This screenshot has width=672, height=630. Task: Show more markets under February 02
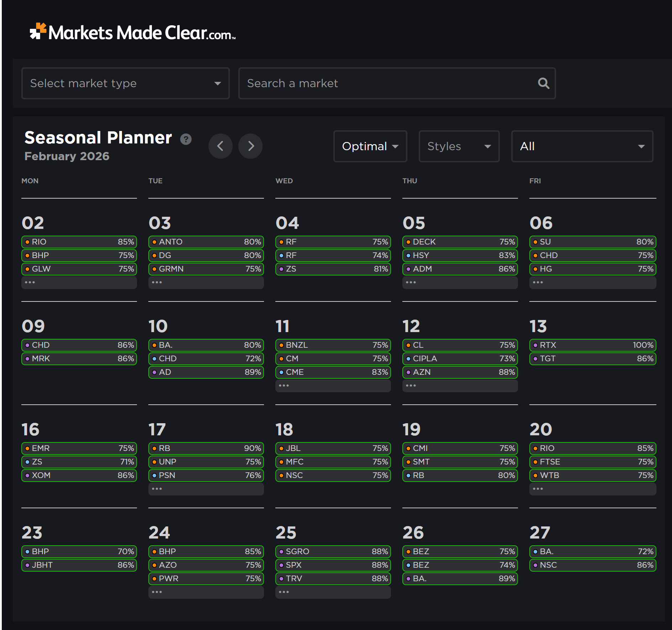tap(79, 282)
